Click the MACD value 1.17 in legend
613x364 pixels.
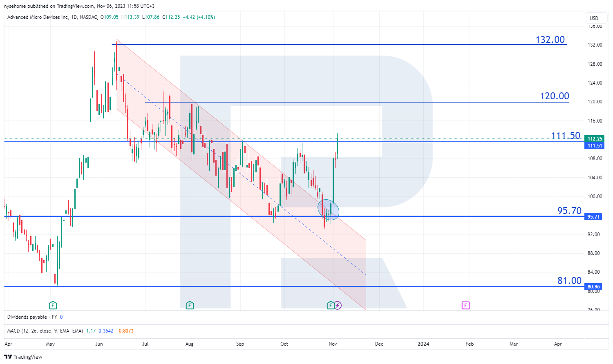coord(91,331)
